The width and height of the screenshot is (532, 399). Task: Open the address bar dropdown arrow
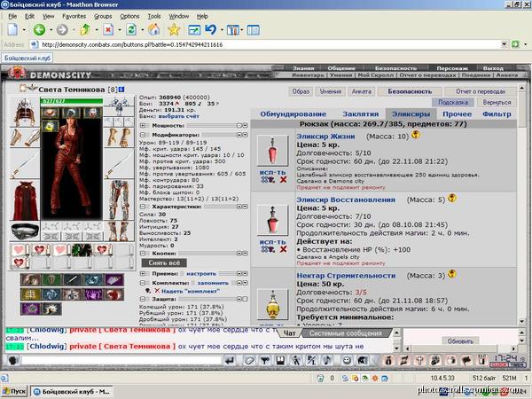tap(505, 44)
